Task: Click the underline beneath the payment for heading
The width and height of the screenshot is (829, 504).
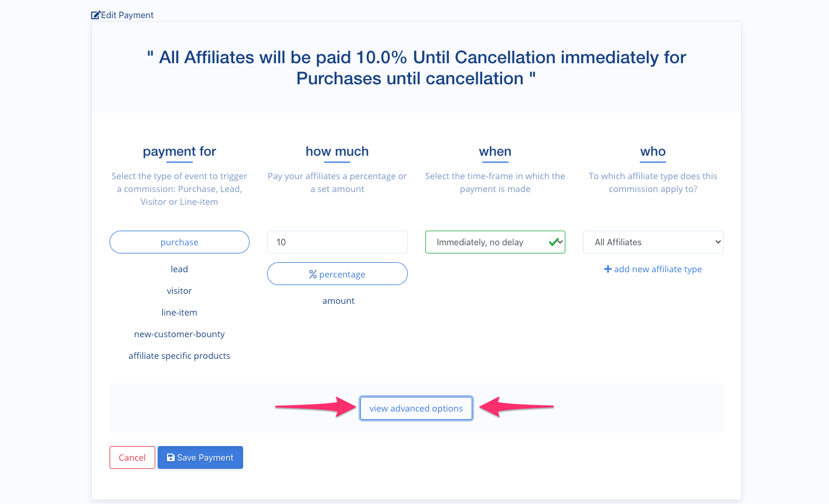Action: [x=179, y=161]
